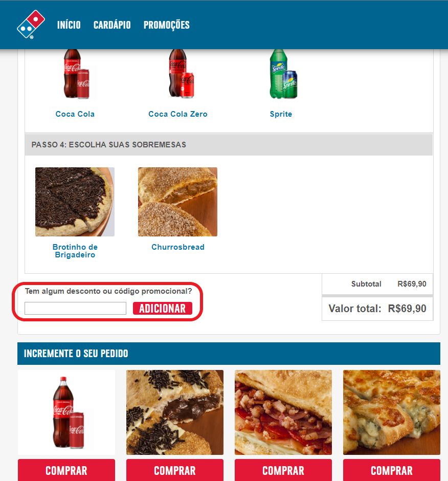Open the CARDÁPIO menu
Screen dimensions: 448x481
point(112,25)
